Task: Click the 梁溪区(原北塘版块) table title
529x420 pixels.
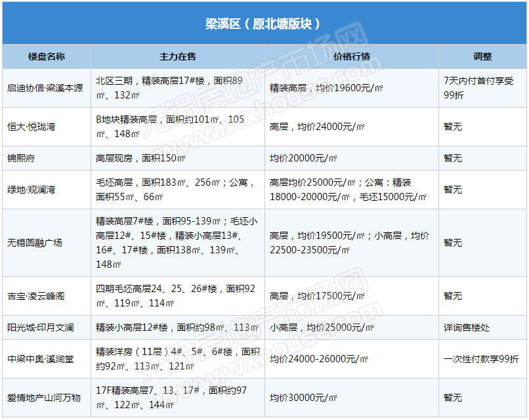Action: click(x=263, y=24)
